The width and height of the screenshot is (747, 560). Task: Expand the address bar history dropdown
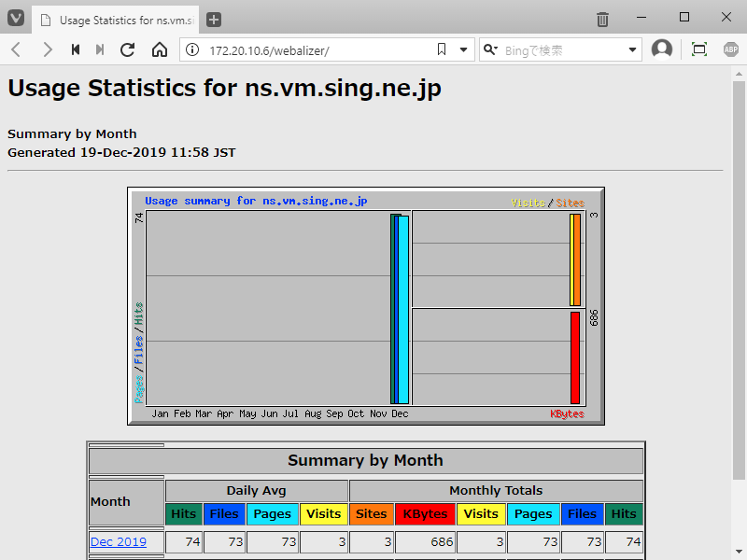coord(464,49)
